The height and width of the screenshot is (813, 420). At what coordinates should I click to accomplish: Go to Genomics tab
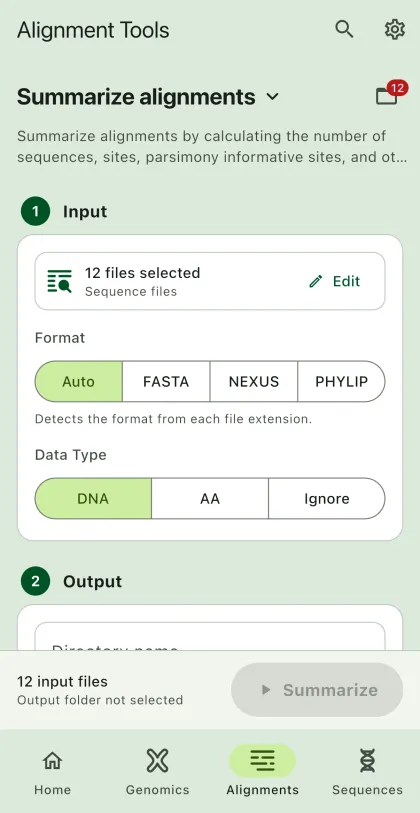(x=158, y=773)
